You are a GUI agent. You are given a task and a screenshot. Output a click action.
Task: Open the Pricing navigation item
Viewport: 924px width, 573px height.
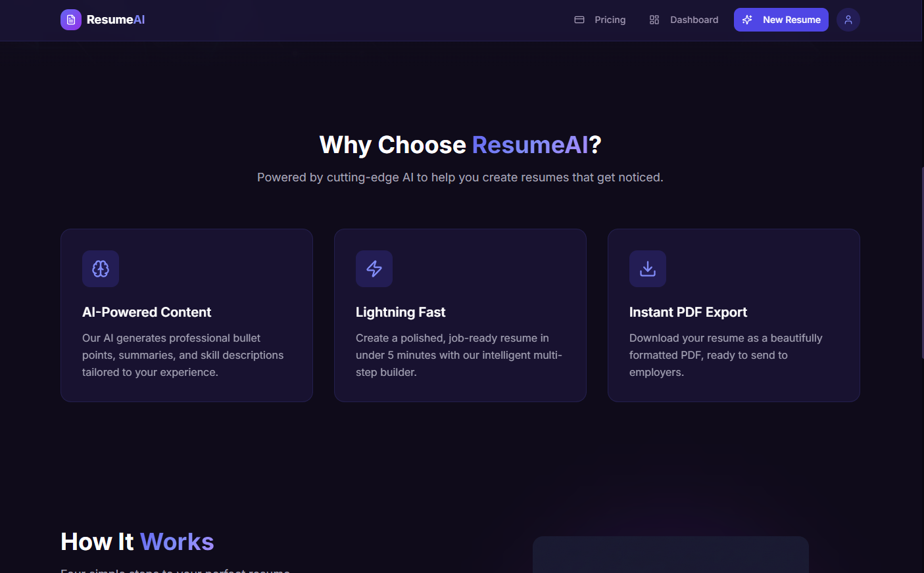(x=610, y=20)
